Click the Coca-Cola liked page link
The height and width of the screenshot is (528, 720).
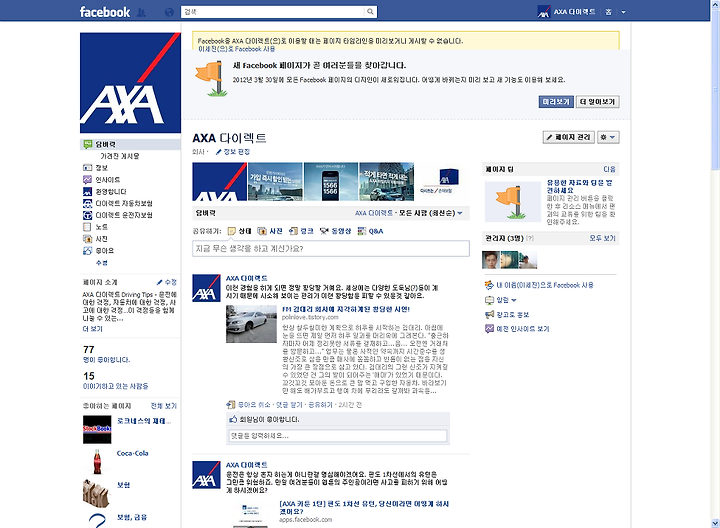tap(132, 453)
